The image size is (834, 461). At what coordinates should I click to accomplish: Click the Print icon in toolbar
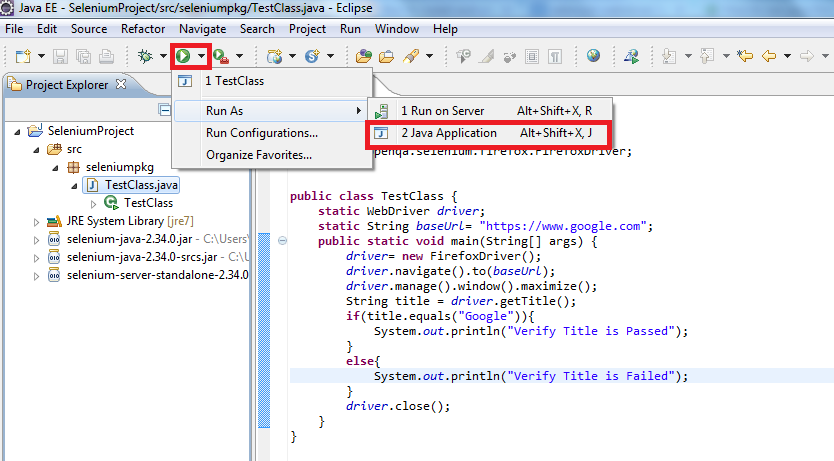coord(106,56)
